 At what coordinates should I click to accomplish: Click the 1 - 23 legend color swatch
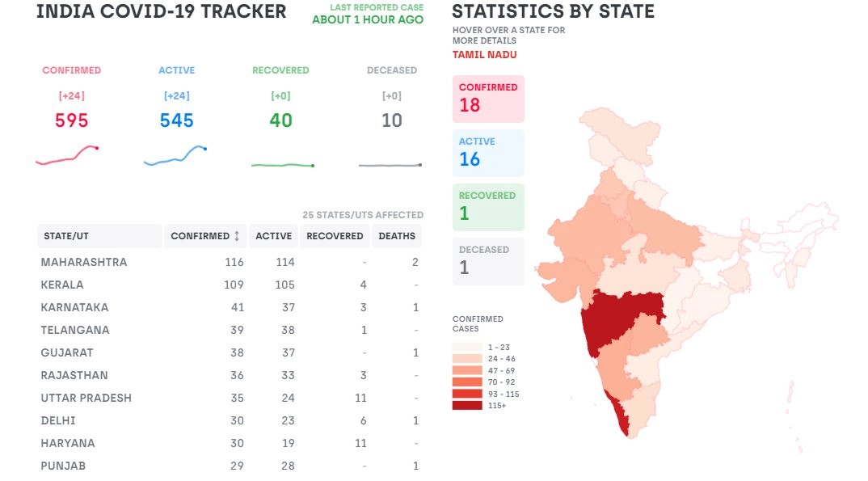point(467,347)
